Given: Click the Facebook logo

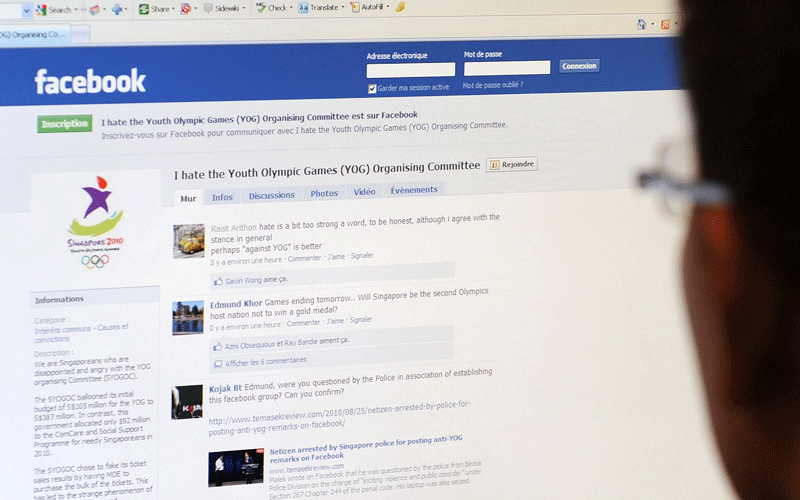Looking at the screenshot, I should pyautogui.click(x=90, y=81).
